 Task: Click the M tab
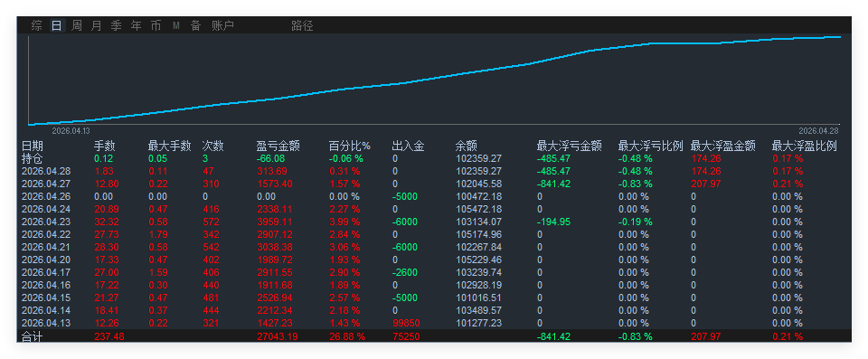176,25
